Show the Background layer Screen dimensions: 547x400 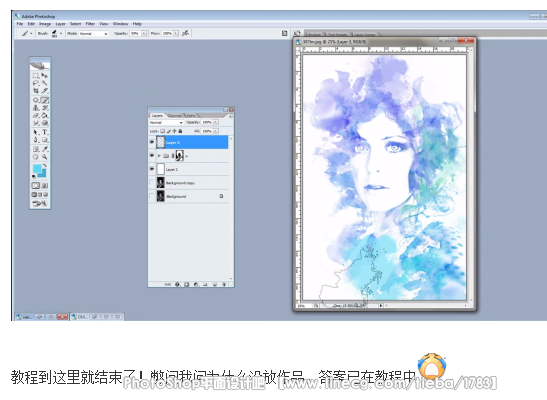(152, 196)
